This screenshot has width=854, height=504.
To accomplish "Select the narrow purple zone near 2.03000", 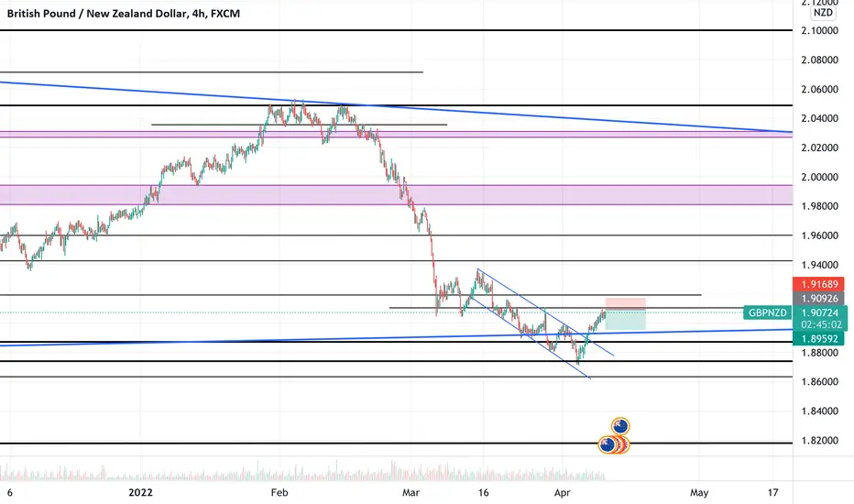I will [396, 134].
